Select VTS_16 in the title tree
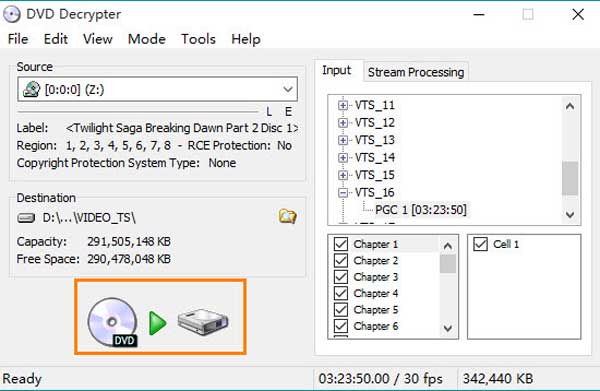Viewport: 600px width, 391px height. click(x=375, y=192)
